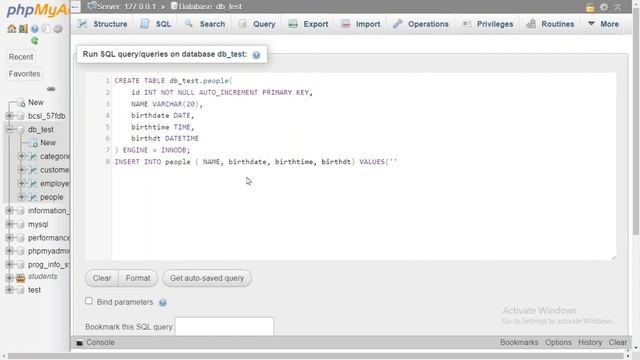
Task: Click the employees table icon in tree
Action: tap(33, 184)
